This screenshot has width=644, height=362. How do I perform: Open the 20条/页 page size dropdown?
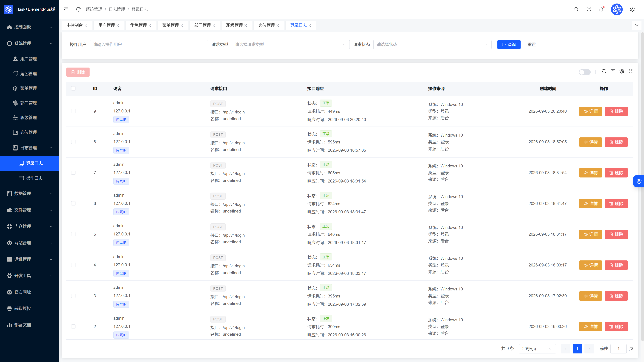(x=537, y=349)
